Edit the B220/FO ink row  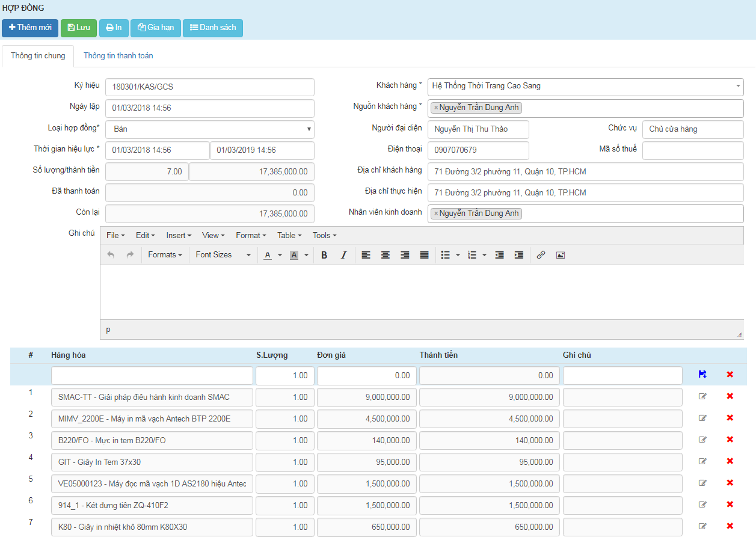pos(702,440)
